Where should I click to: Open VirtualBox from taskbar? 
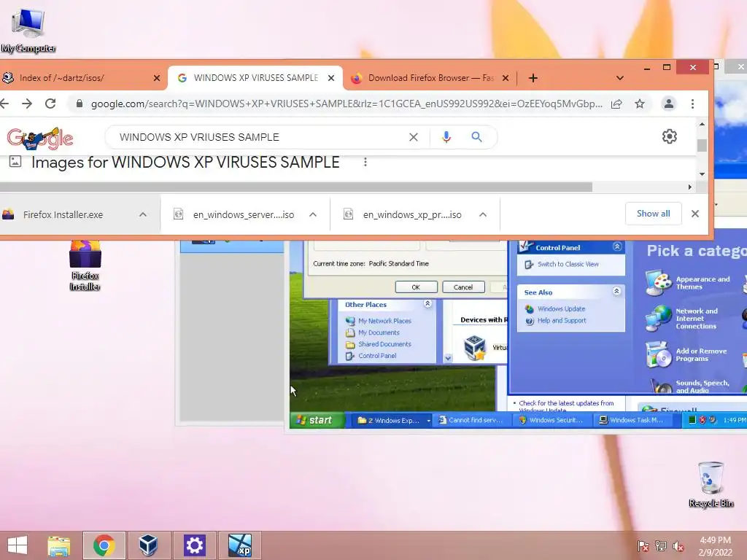click(x=147, y=545)
